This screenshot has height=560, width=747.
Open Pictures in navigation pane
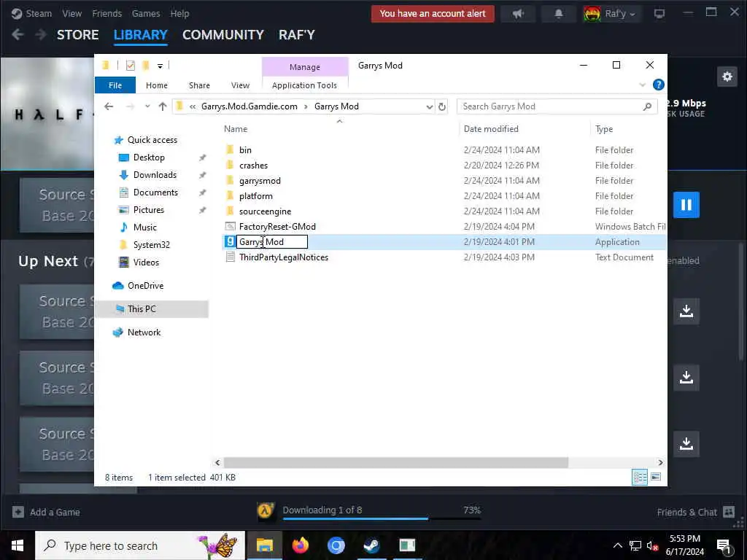click(148, 209)
